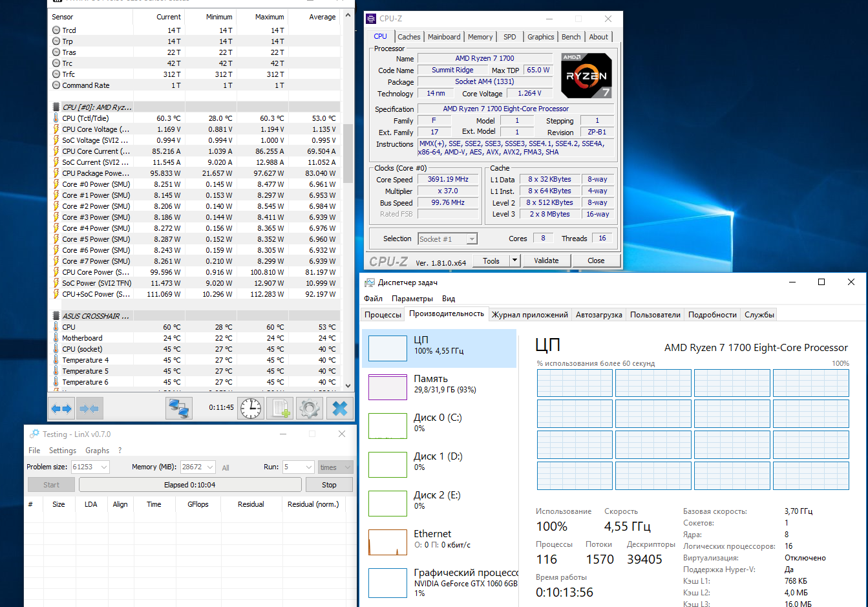Switch to the Процессы tab in Task Manager

click(x=383, y=315)
